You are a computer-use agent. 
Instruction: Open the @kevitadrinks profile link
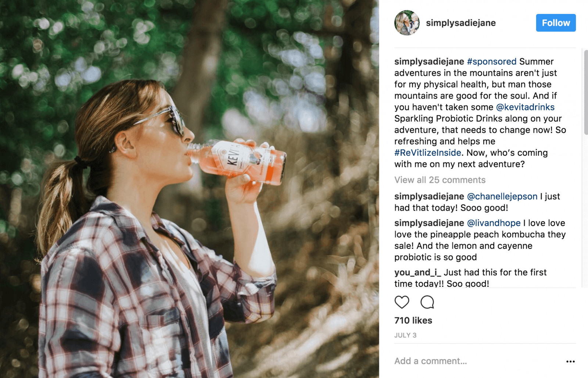pyautogui.click(x=526, y=107)
